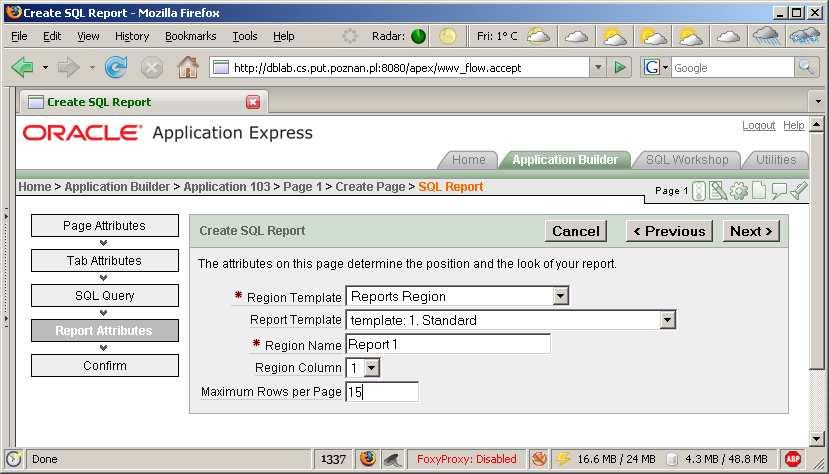Click the search magnifier icon

(806, 67)
